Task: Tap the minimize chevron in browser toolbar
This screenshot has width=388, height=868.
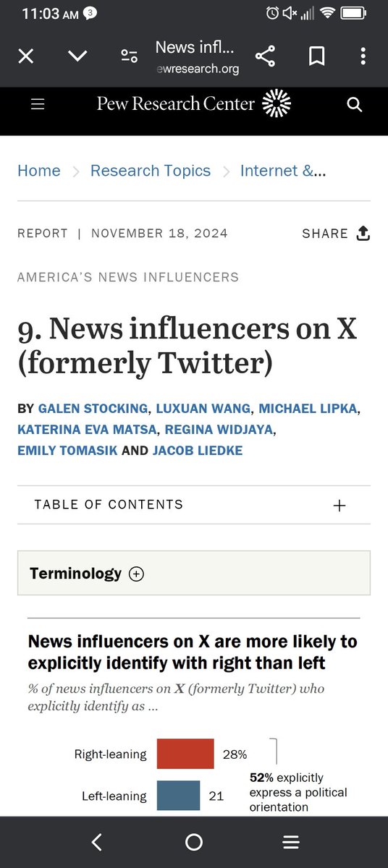Action: 77,57
